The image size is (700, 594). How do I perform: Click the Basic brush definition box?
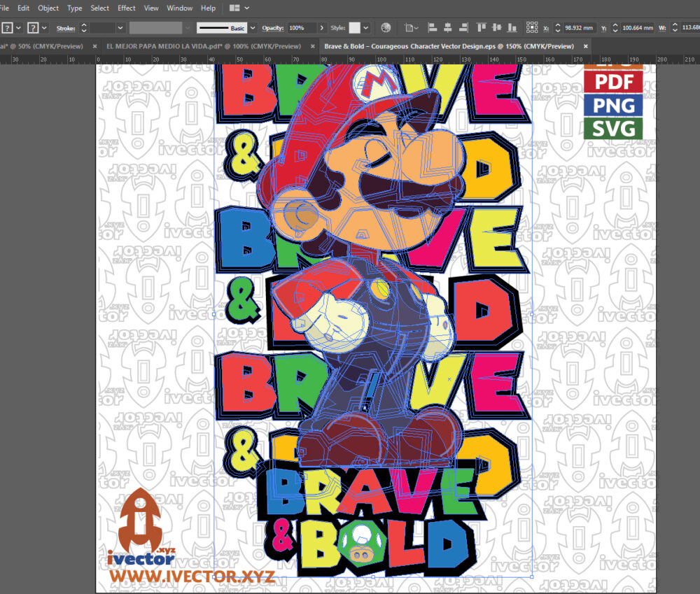[221, 28]
